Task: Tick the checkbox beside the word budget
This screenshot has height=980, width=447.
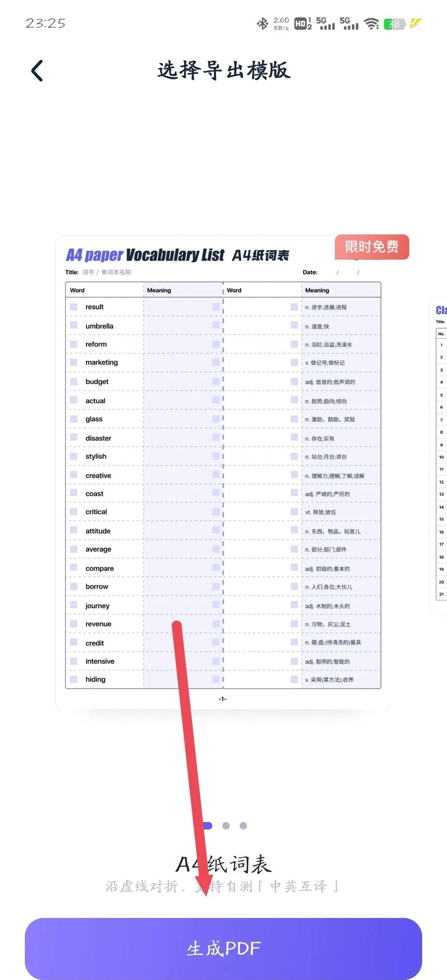Action: click(74, 381)
